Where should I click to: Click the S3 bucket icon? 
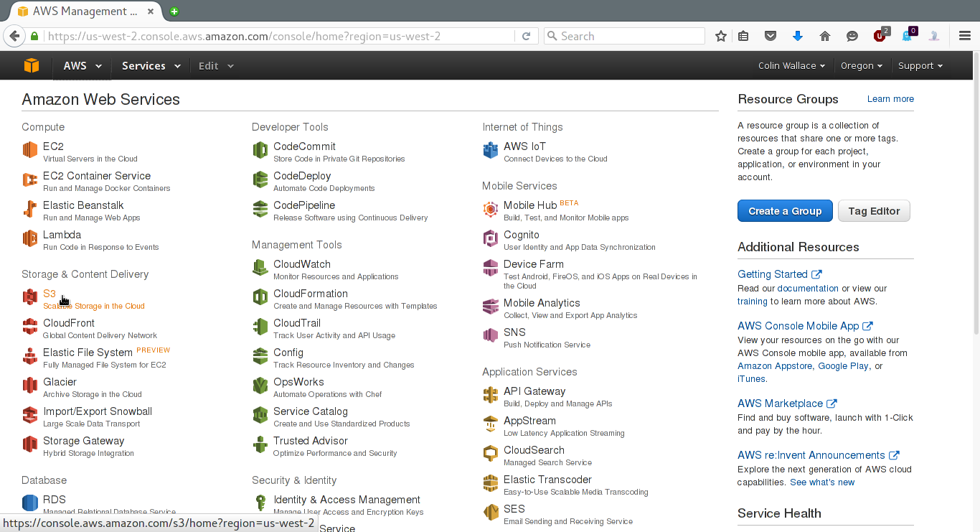[x=29, y=297]
